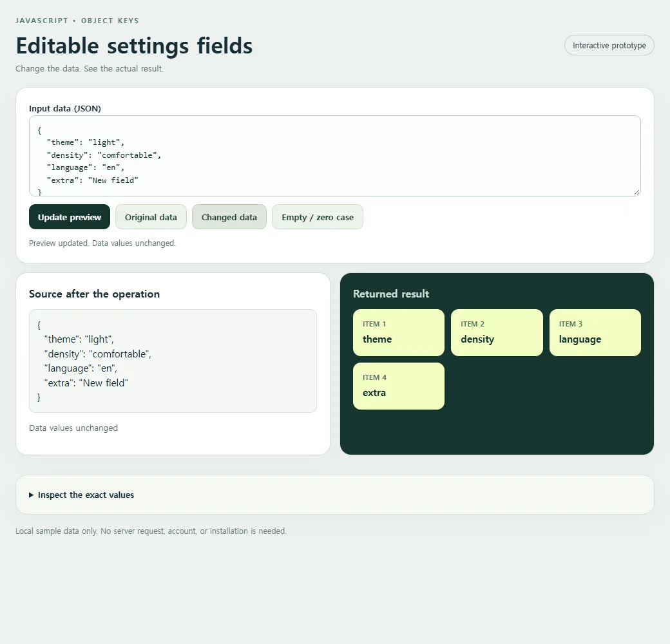
Task: Click the Data values unchanged note
Action: point(73,428)
